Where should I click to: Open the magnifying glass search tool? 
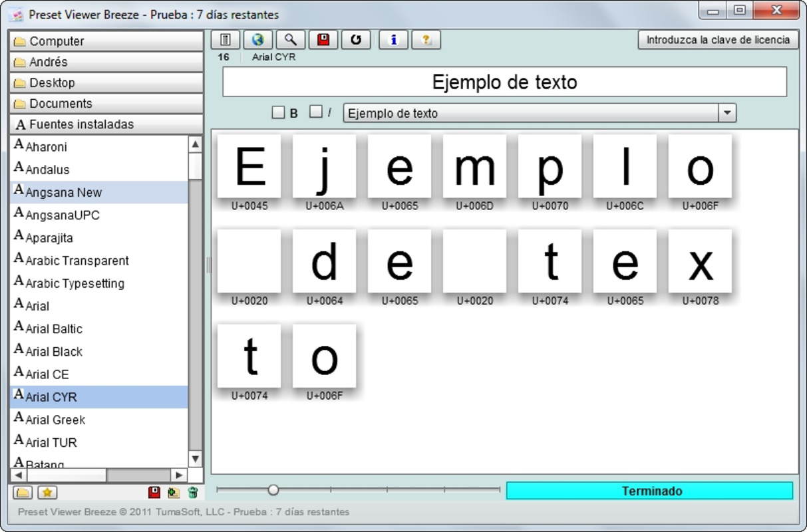click(291, 40)
